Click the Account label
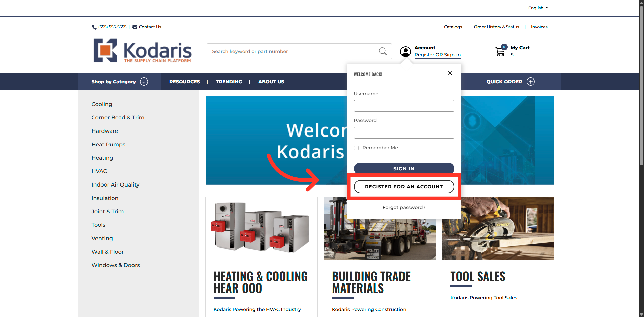The image size is (644, 317). point(425,48)
